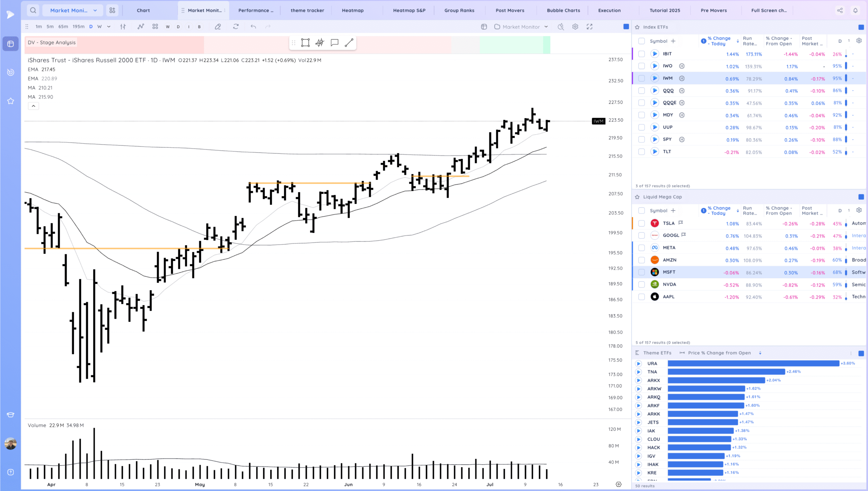
Task: Select the rectangle drawing tool
Action: 305,43
